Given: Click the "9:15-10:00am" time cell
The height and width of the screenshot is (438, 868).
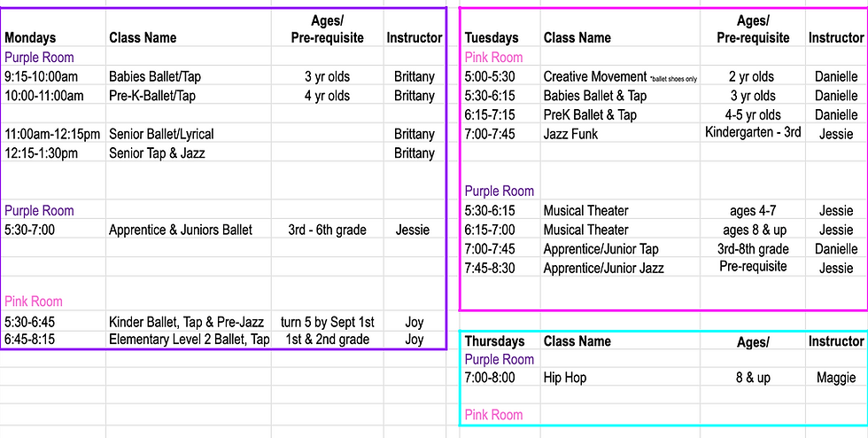Looking at the screenshot, I should coord(41,77).
